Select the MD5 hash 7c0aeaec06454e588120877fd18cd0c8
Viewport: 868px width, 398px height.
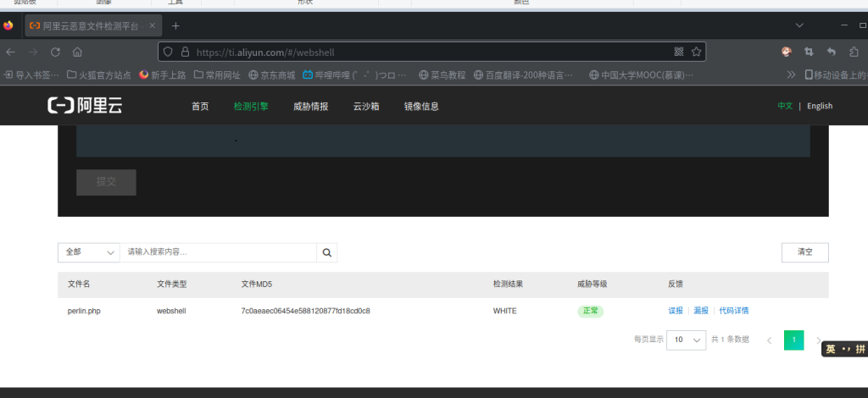[305, 312]
